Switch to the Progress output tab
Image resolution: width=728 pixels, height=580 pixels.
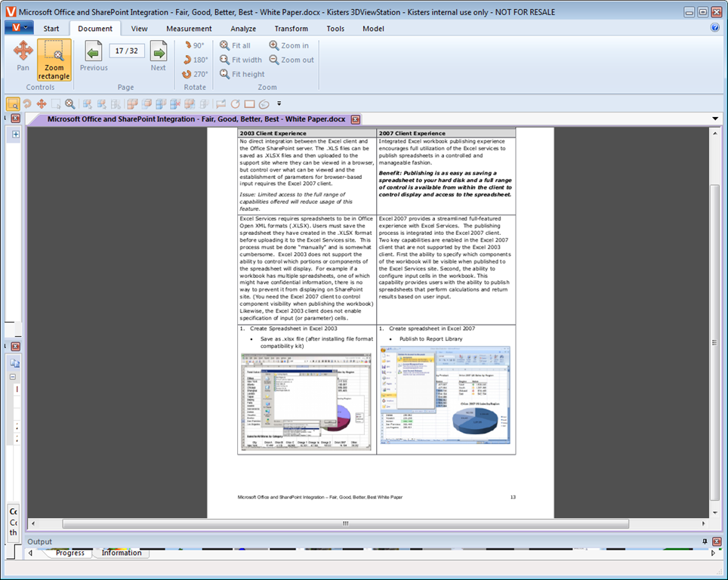click(70, 553)
